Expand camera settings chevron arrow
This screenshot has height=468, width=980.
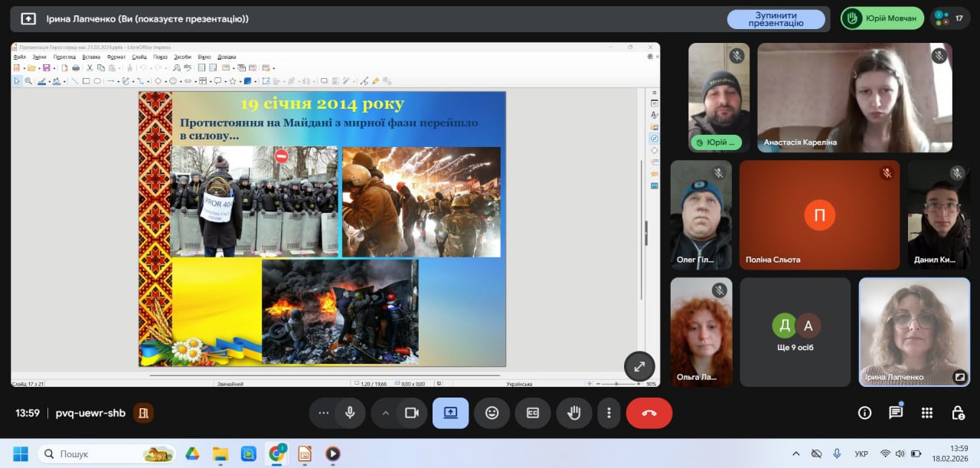coord(386,413)
